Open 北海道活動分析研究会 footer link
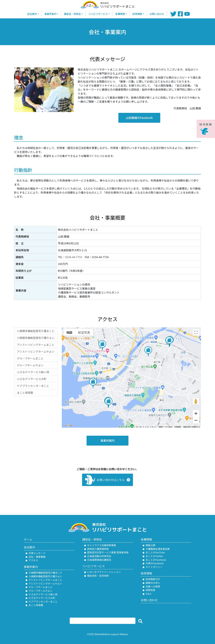The image size is (215, 644). click(99, 556)
